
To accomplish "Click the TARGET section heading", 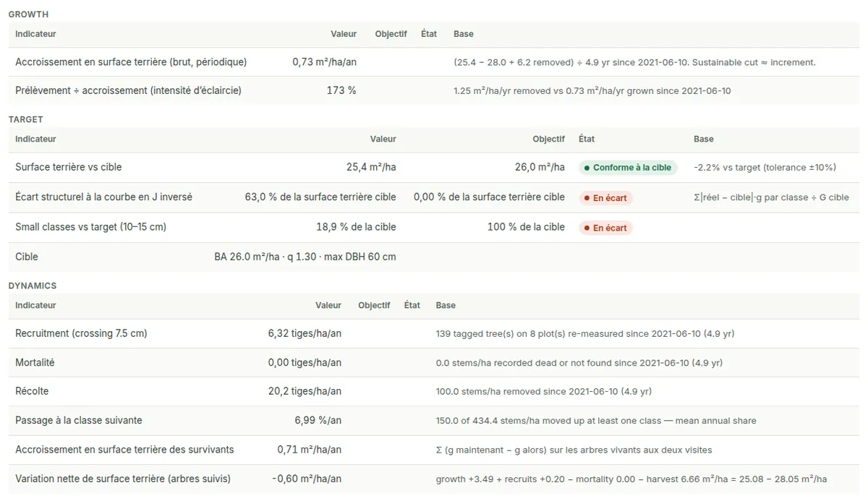I will [x=26, y=119].
